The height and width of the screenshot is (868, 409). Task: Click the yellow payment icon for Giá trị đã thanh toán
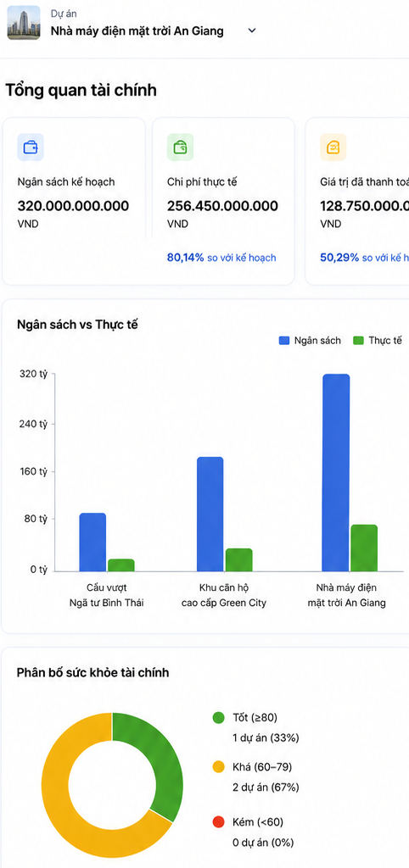(333, 147)
